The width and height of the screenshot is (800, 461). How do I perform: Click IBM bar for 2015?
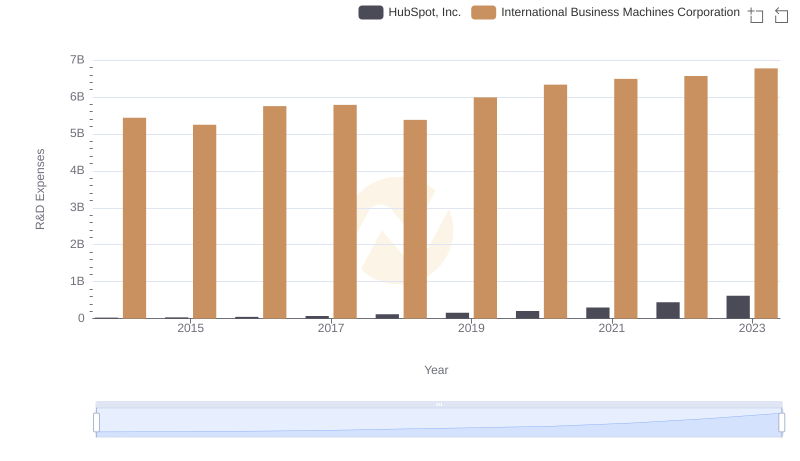pos(205,221)
